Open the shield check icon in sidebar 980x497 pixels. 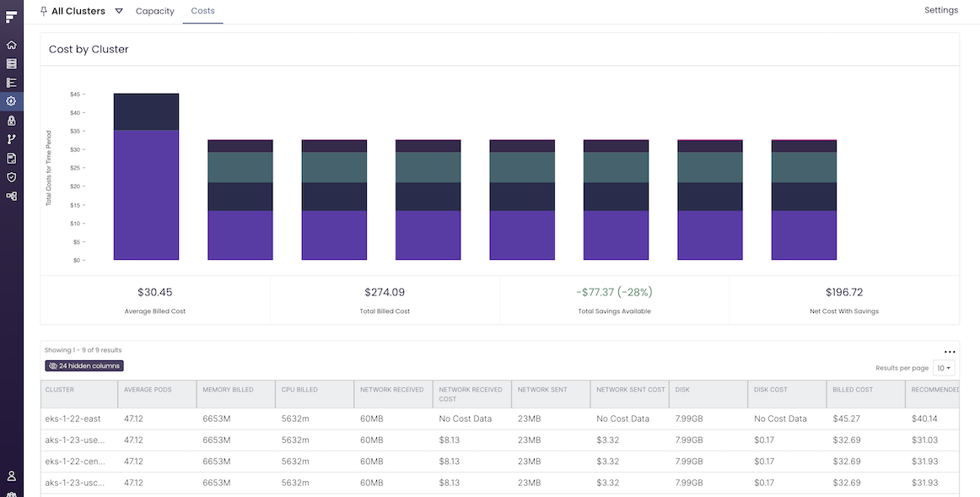pos(11,177)
